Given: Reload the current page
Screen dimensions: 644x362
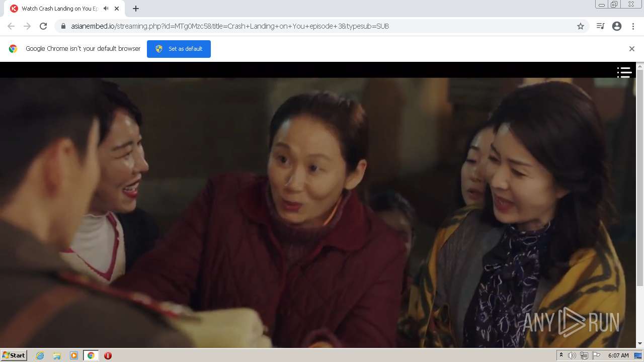Looking at the screenshot, I should coord(43,26).
